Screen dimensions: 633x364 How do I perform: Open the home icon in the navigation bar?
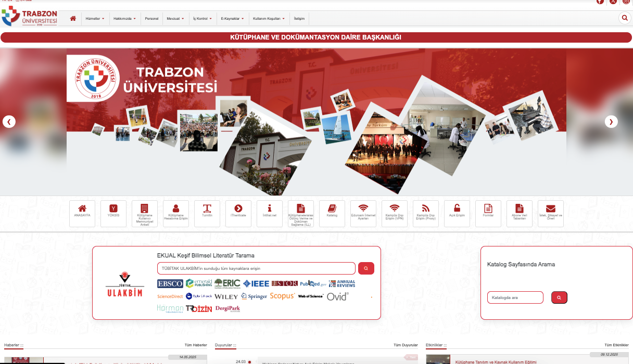73,18
